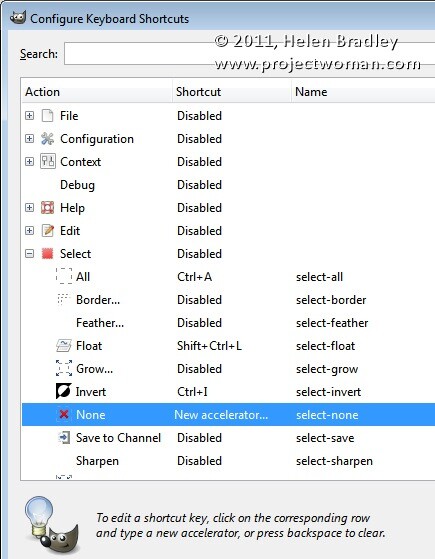
Task: Click the Grow selection icon
Action: tap(64, 369)
